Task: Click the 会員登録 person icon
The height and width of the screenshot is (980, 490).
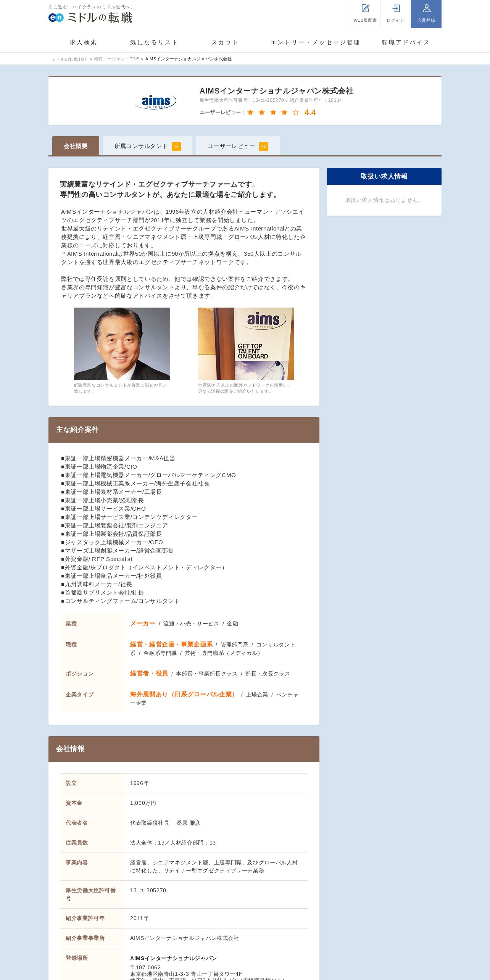Action: (426, 8)
